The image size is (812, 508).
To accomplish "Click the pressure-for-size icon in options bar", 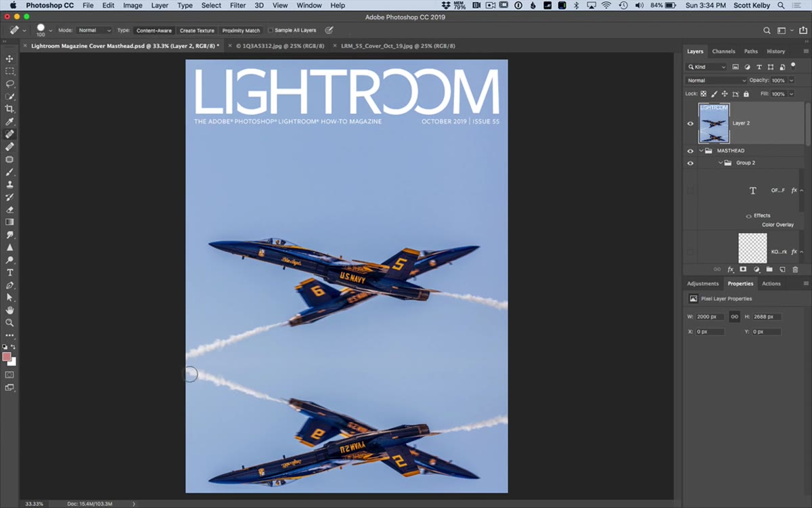I will [x=329, y=30].
